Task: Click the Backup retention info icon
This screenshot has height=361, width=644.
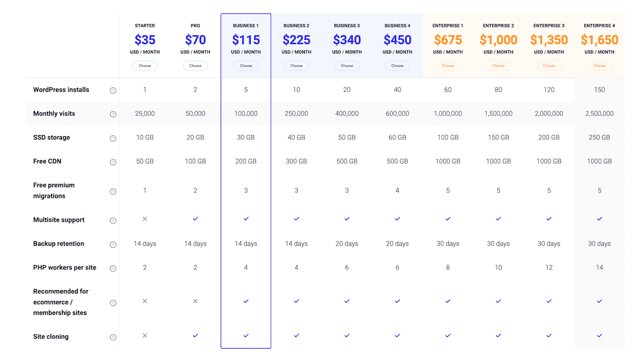Action: [113, 244]
